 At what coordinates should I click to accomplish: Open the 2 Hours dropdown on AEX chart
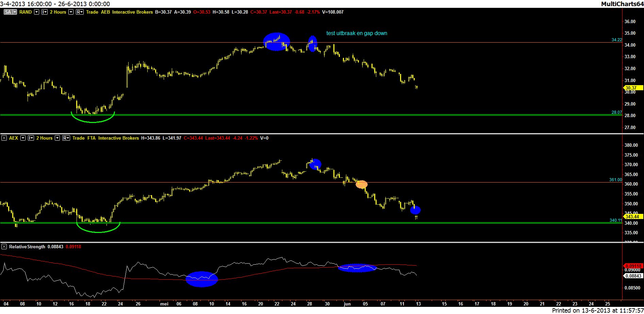(57, 138)
